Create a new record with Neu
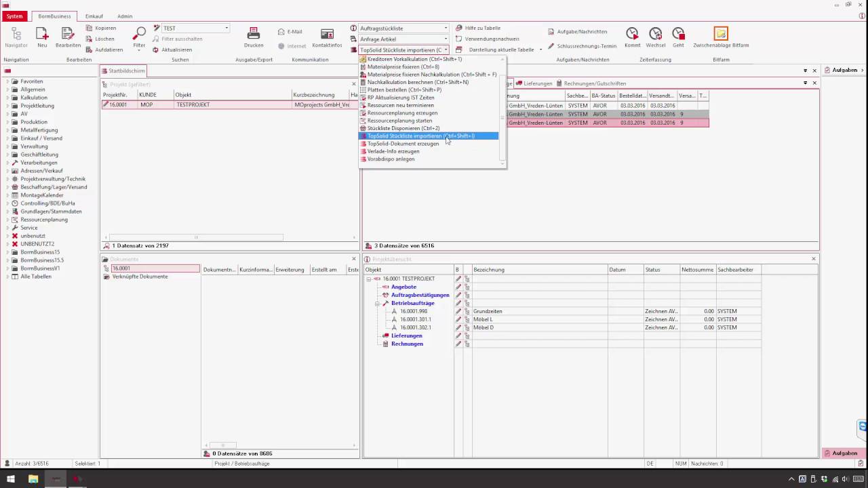Image resolution: width=868 pixels, height=488 pixels. (x=42, y=37)
